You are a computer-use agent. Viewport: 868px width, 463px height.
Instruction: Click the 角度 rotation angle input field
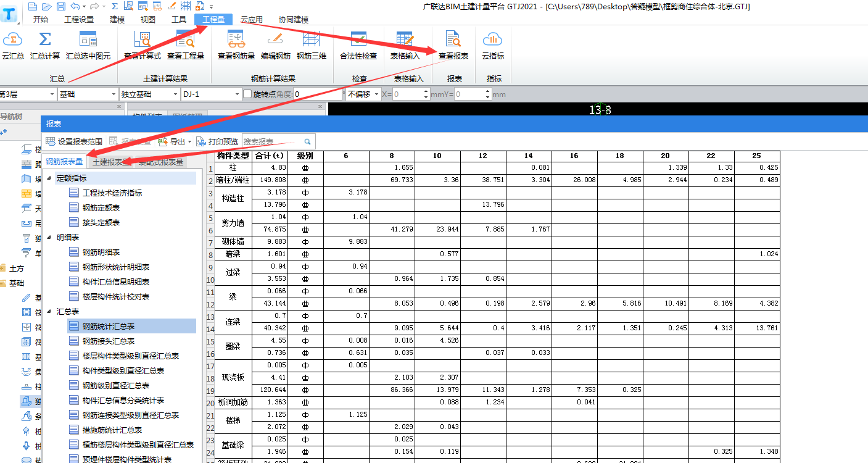318,94
